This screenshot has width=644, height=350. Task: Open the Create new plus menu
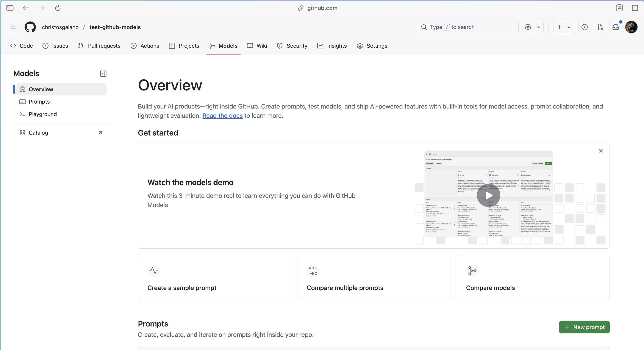click(x=564, y=27)
